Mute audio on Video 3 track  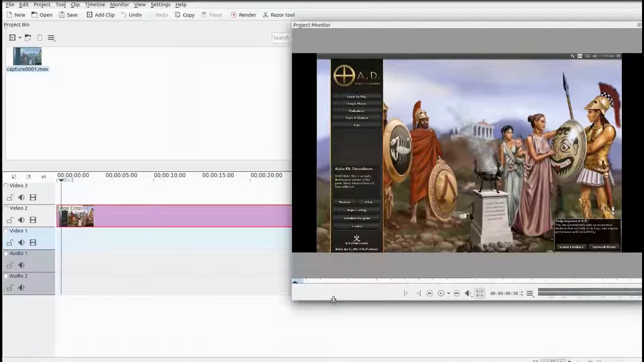click(x=21, y=198)
